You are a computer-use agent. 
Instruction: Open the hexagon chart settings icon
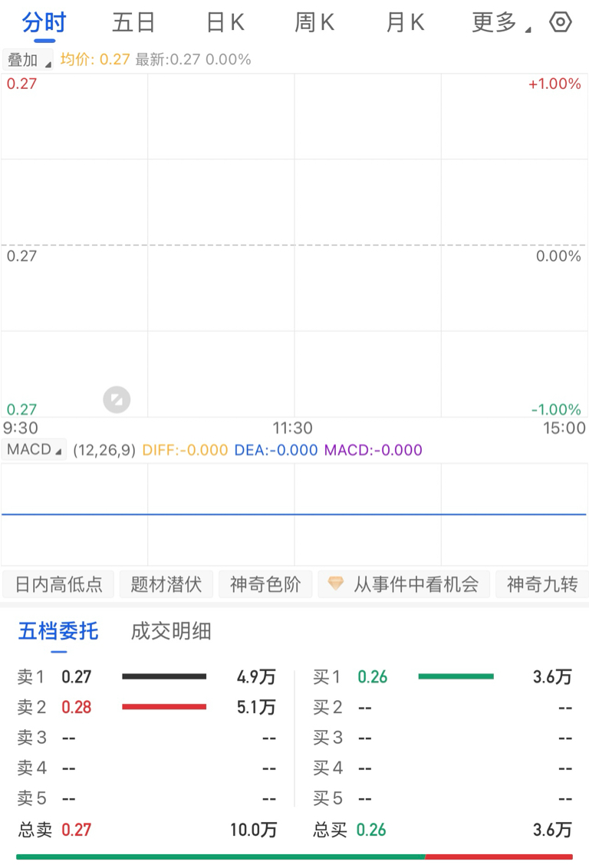pos(560,22)
